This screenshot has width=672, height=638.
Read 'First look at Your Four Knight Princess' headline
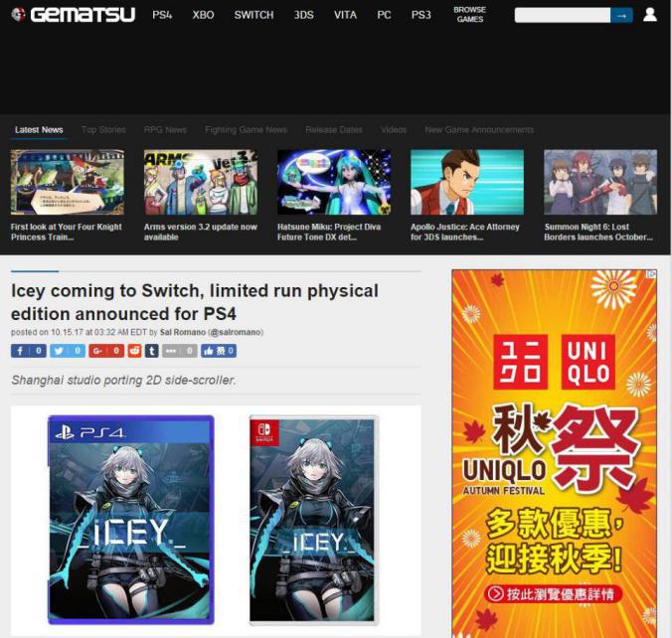[67, 232]
